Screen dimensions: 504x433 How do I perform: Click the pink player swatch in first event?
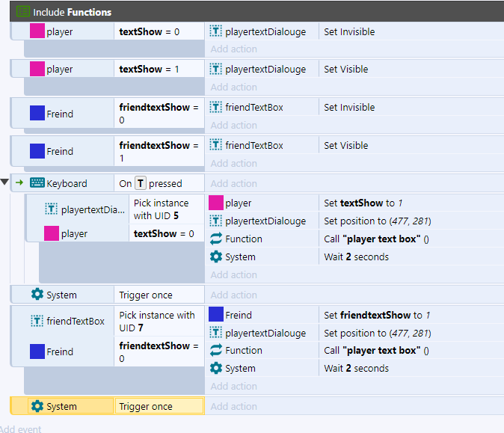point(37,32)
